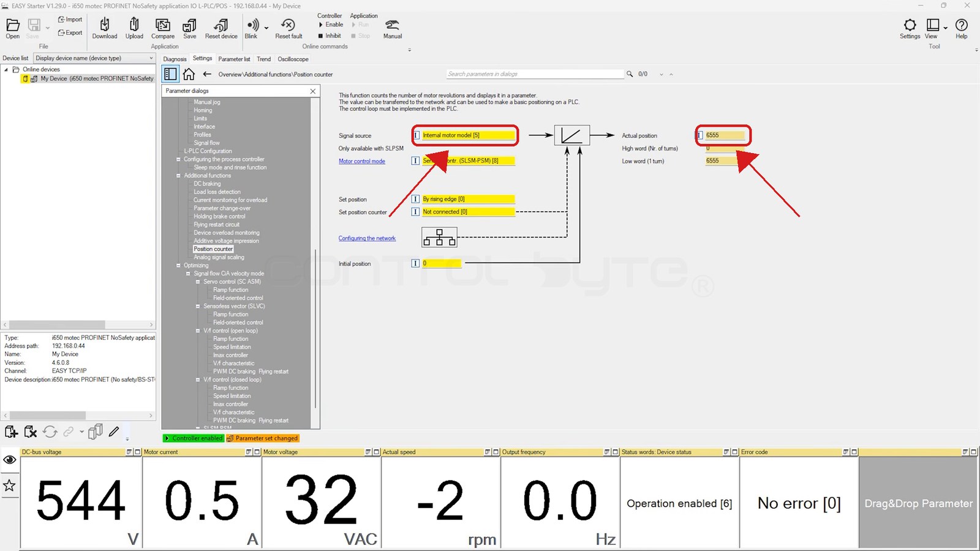Open the Display device name dropdown
Viewport: 980px width, 551px height.
94,58
